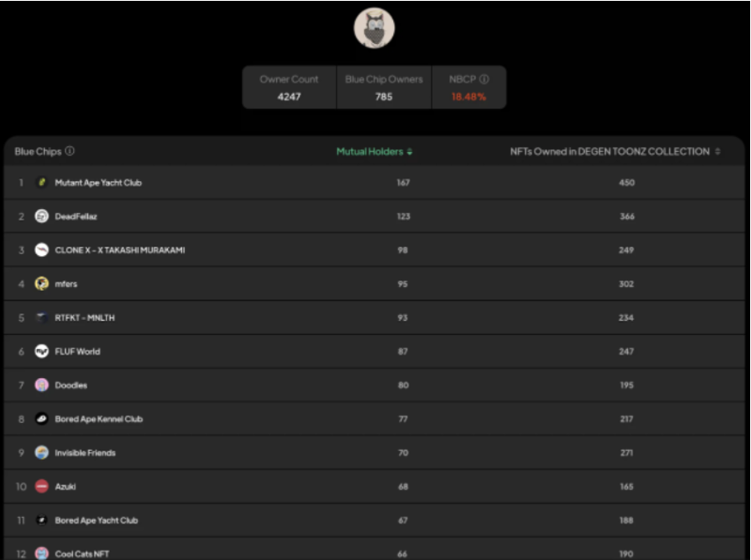Viewport: 751px width, 560px height.
Task: Click the Azuki red collection icon
Action: click(x=41, y=486)
